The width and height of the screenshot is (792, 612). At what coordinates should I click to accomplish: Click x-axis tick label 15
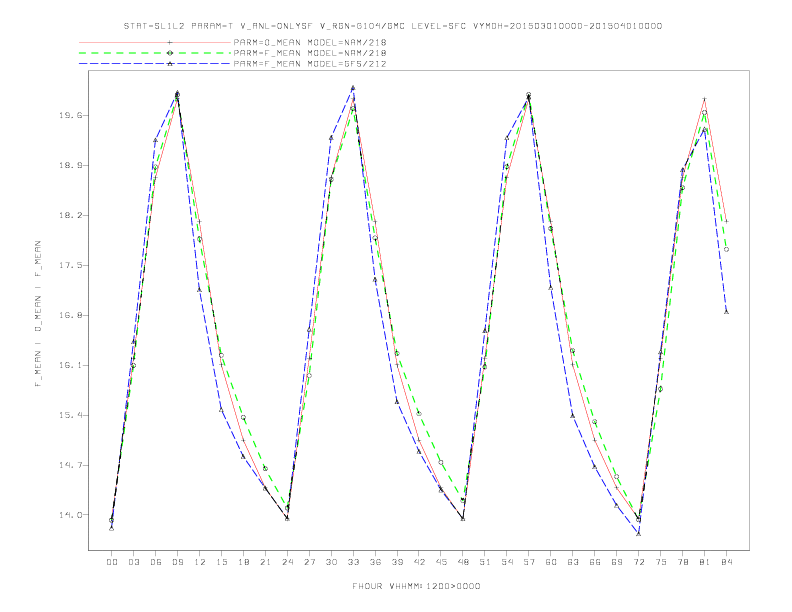(221, 562)
